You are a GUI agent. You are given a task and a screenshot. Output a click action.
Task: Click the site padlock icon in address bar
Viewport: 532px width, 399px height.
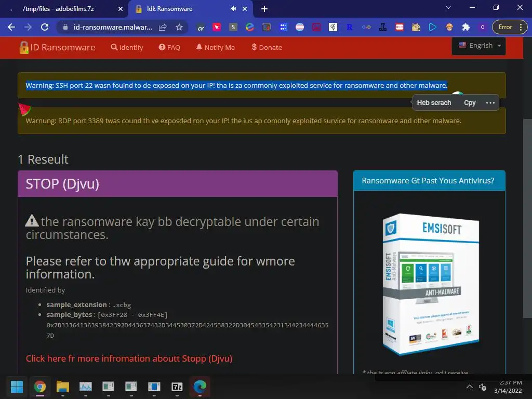pyautogui.click(x=65, y=27)
